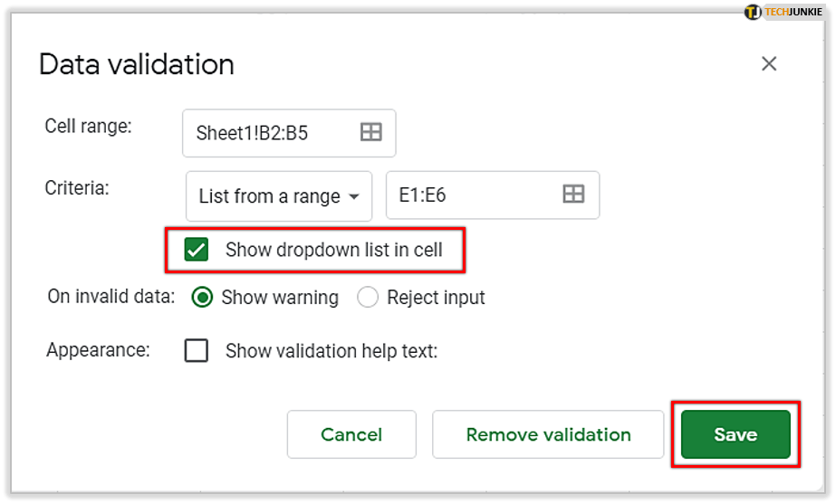836x504 pixels.
Task: Click the Appearance label
Action: (98, 350)
